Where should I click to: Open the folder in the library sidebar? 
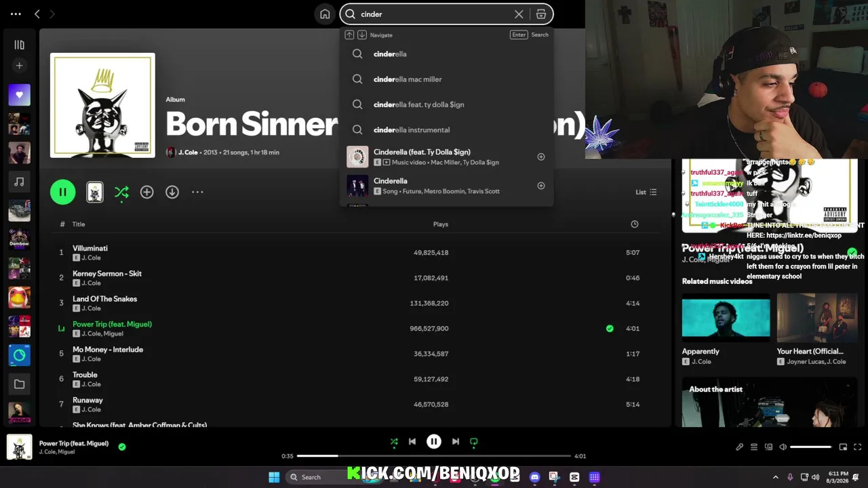19,384
